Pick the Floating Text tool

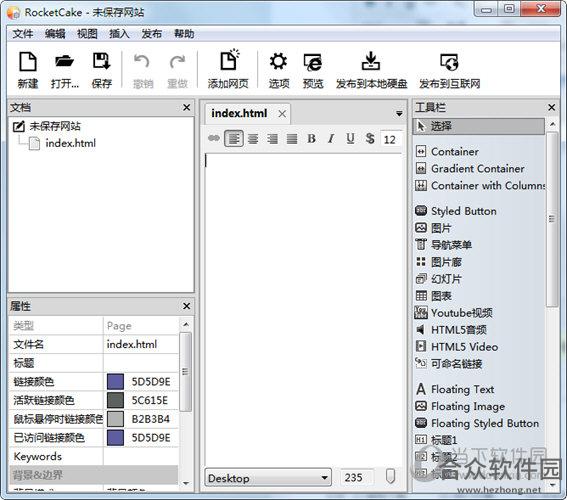[x=455, y=389]
